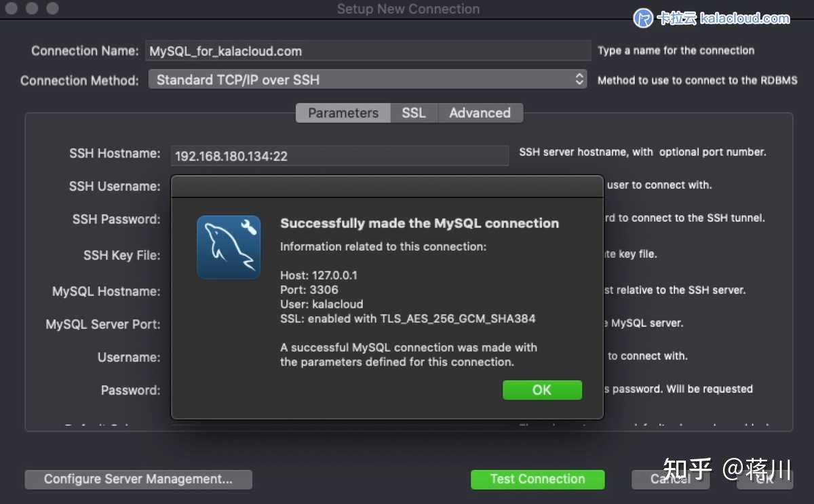The image size is (814, 504).
Task: Confirm connection setup with OK
Action: click(x=765, y=479)
